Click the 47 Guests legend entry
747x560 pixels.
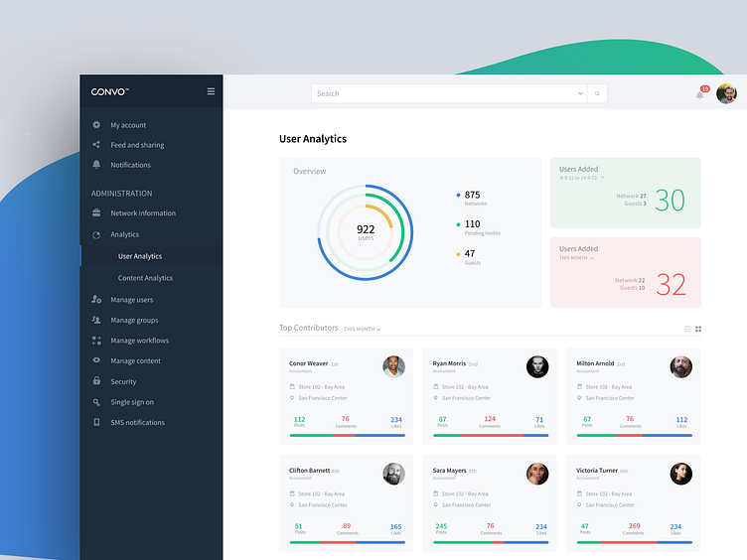(468, 256)
